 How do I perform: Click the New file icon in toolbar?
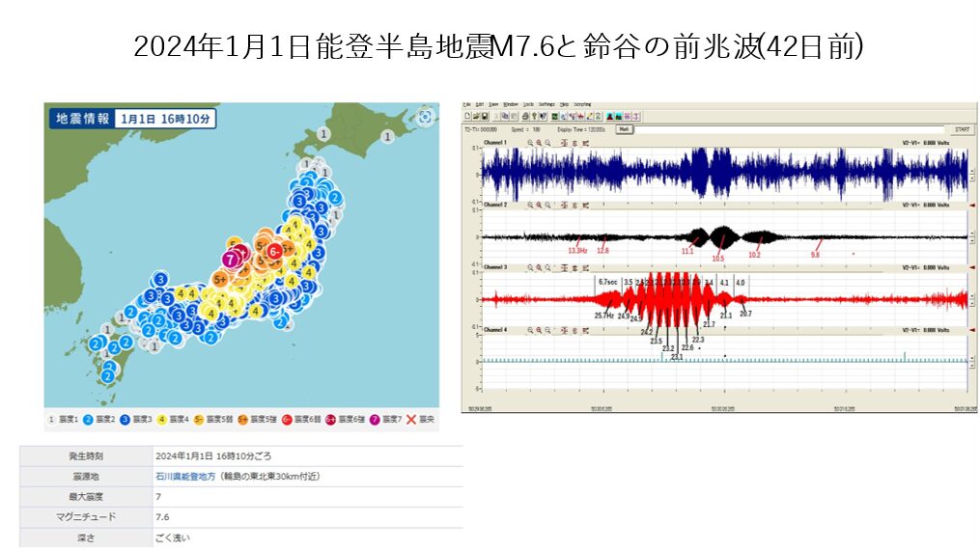pos(466,116)
